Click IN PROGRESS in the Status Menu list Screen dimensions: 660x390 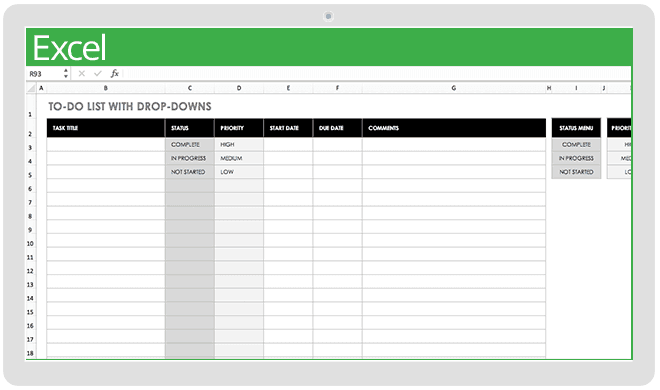(x=576, y=158)
